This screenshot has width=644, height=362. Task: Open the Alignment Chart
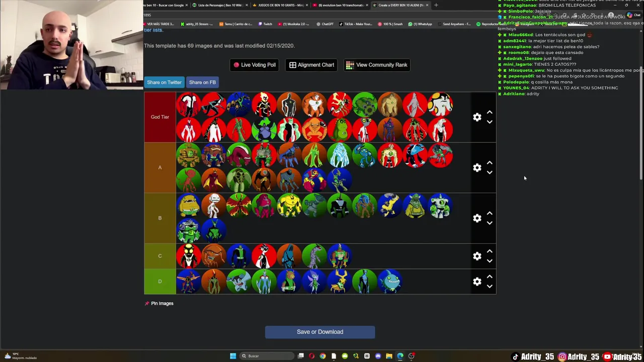click(x=311, y=65)
